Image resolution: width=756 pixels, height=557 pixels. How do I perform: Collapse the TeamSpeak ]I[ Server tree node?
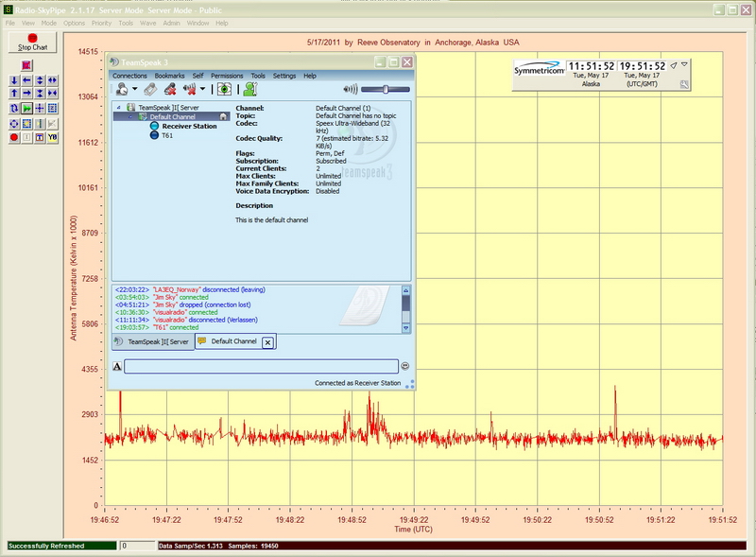click(x=119, y=108)
